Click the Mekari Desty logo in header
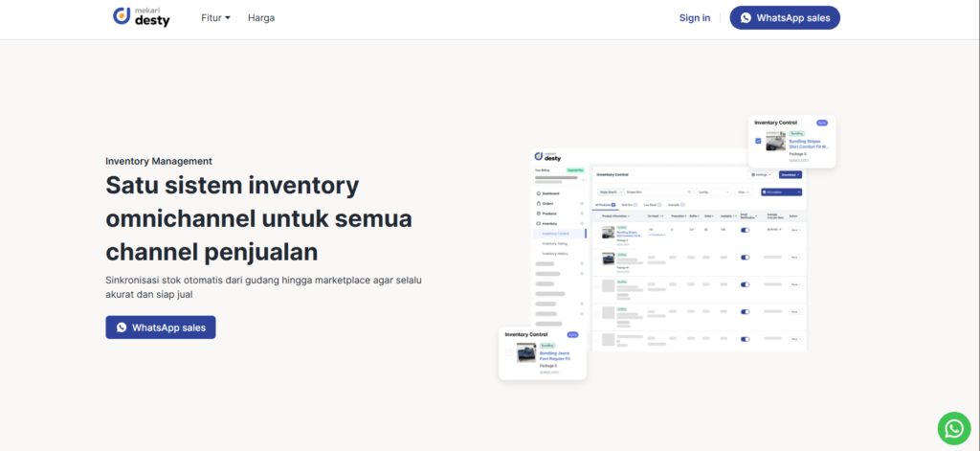The image size is (980, 451). click(x=141, y=17)
